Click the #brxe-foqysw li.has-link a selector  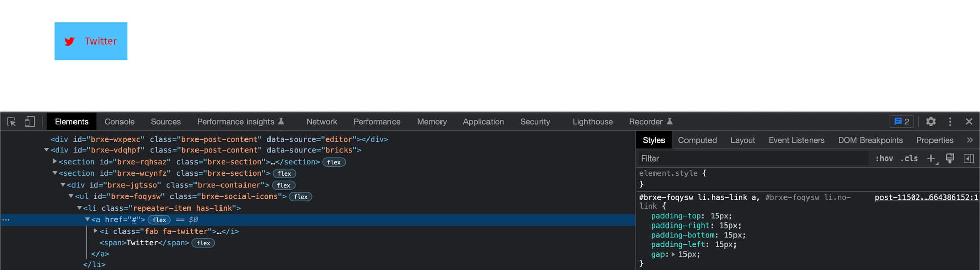699,197
